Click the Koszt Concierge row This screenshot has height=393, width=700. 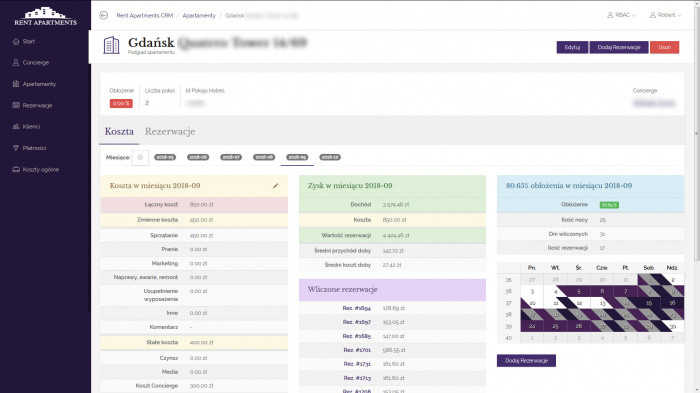pos(194,386)
